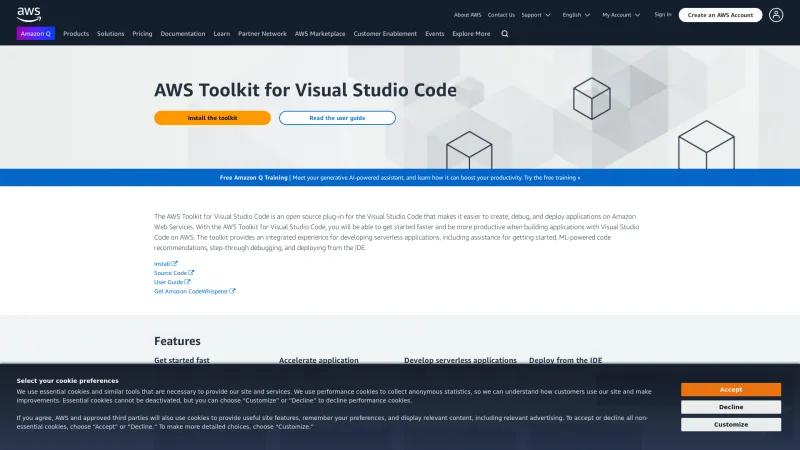Go to Pricing in navigation
This screenshot has height=450, width=800.
coord(142,34)
